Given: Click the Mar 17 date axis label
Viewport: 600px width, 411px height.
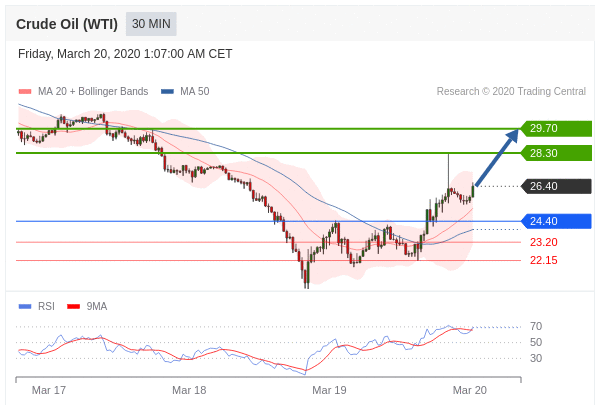Looking at the screenshot, I should tap(49, 390).
